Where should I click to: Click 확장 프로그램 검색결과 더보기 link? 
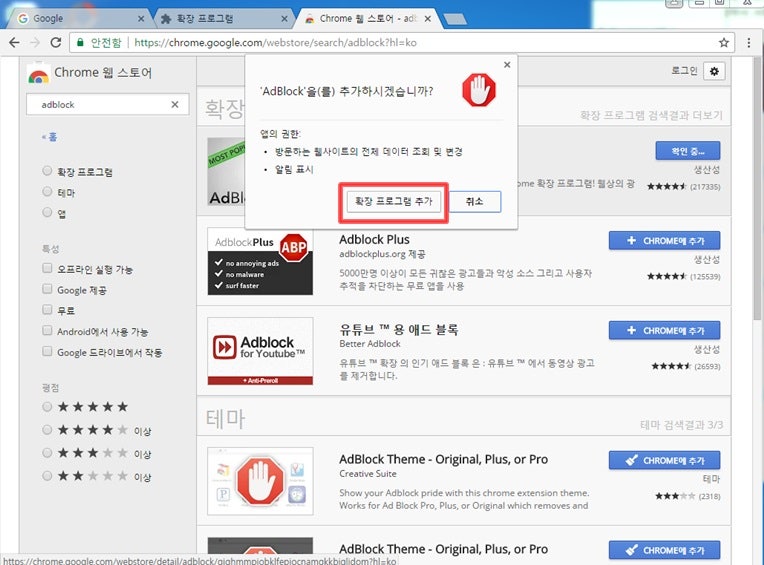[651, 115]
